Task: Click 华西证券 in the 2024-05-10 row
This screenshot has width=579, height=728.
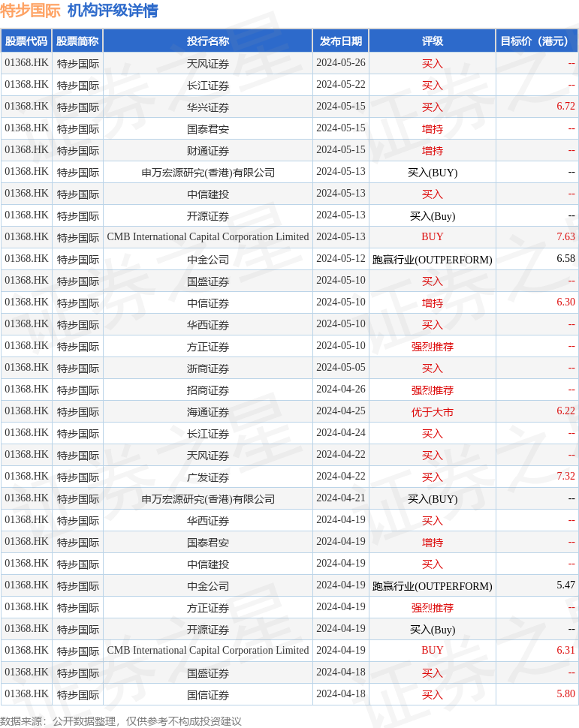Action: pos(208,325)
